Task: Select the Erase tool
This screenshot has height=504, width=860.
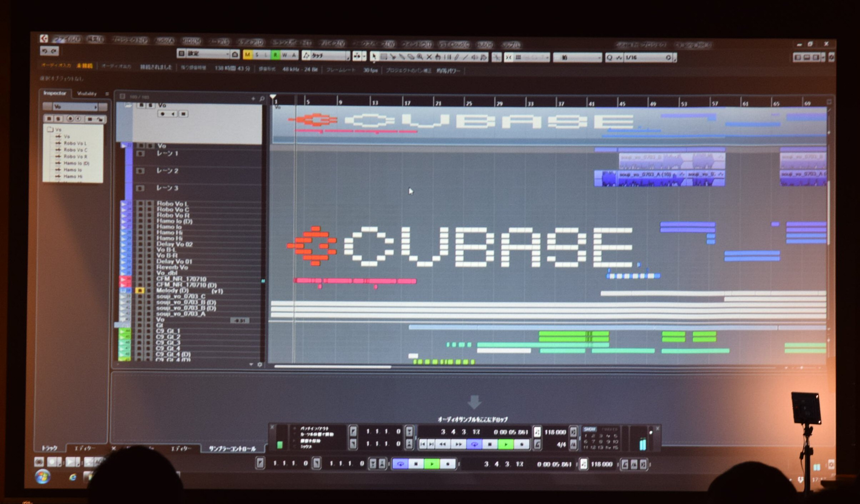Action: [x=411, y=57]
